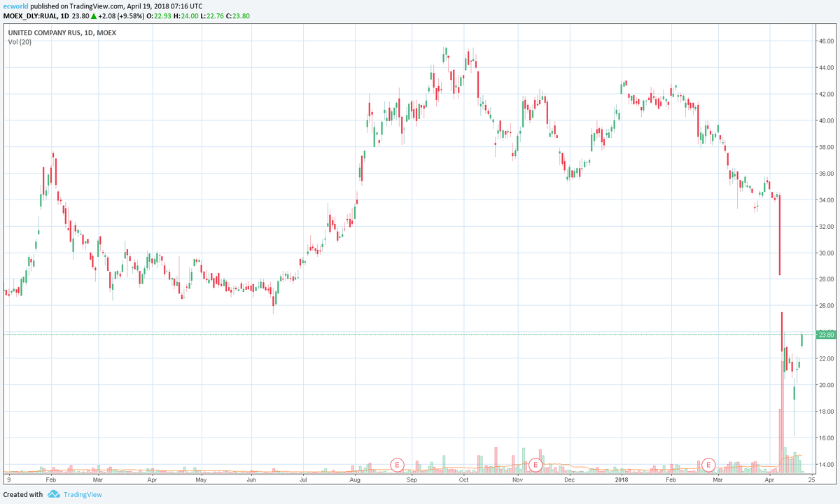Click the 44.00 price axis label
Viewport: 840px width, 504px height.
click(826, 68)
